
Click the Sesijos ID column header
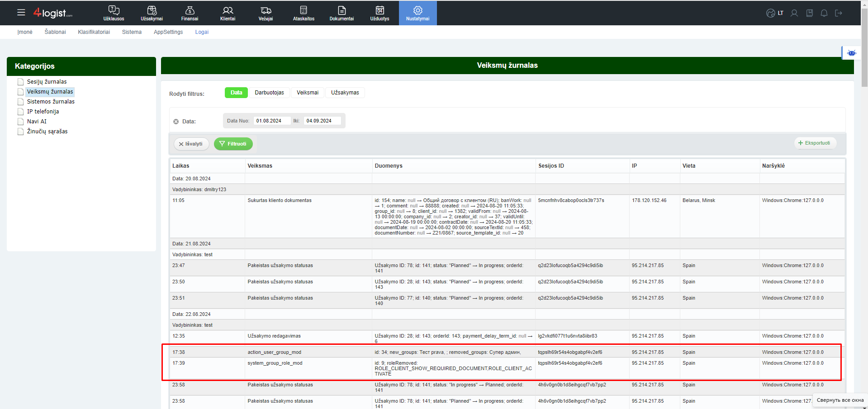point(582,166)
